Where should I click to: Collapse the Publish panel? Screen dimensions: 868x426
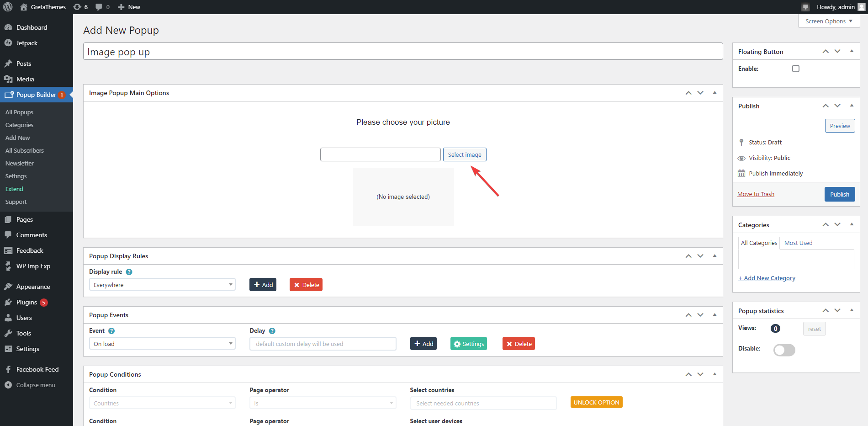[x=852, y=106]
